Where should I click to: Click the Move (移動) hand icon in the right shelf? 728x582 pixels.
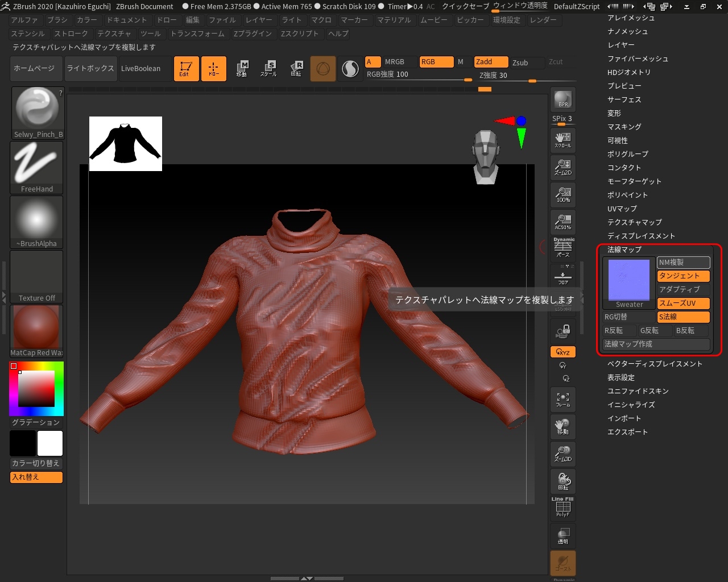click(x=563, y=426)
